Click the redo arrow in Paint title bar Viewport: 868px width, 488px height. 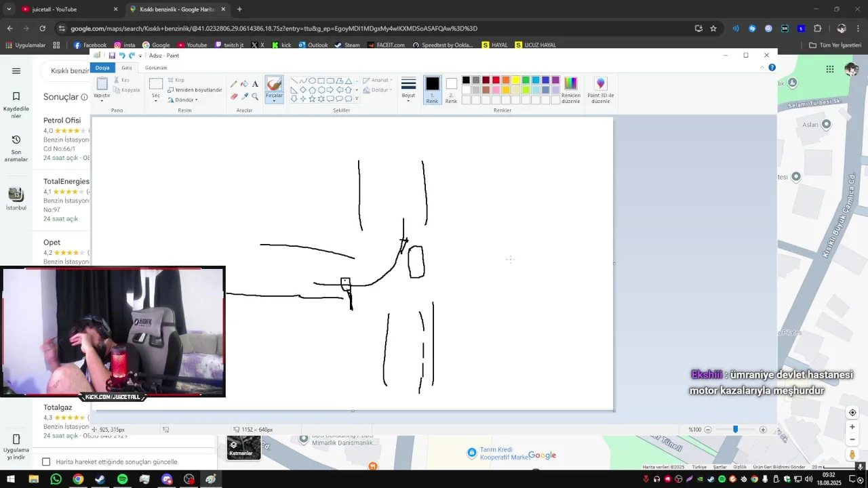coord(132,56)
